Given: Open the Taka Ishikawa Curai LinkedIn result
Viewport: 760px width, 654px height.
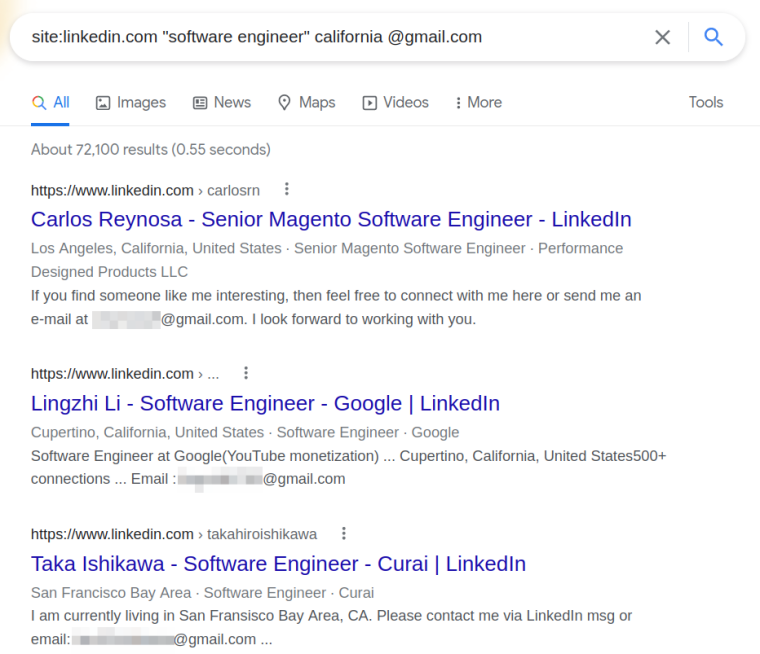Looking at the screenshot, I should click(278, 564).
